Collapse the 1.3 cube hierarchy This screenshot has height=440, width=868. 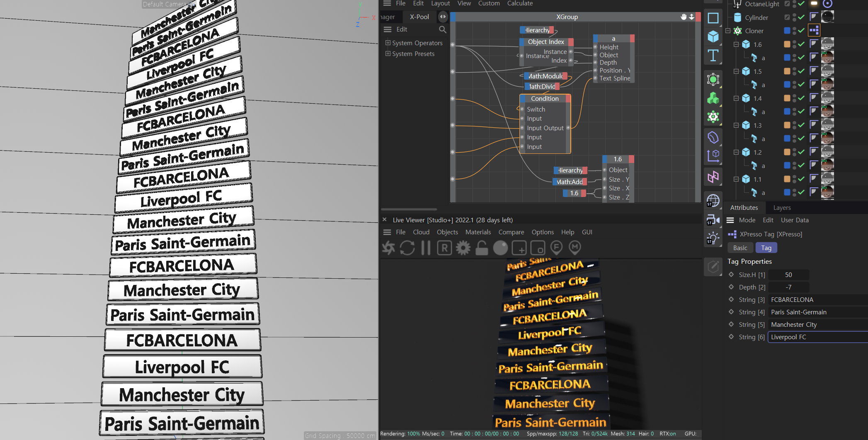pos(736,125)
